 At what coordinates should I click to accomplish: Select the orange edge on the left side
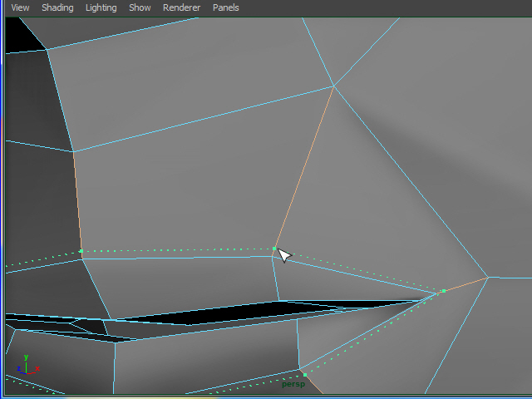[x=77, y=199]
